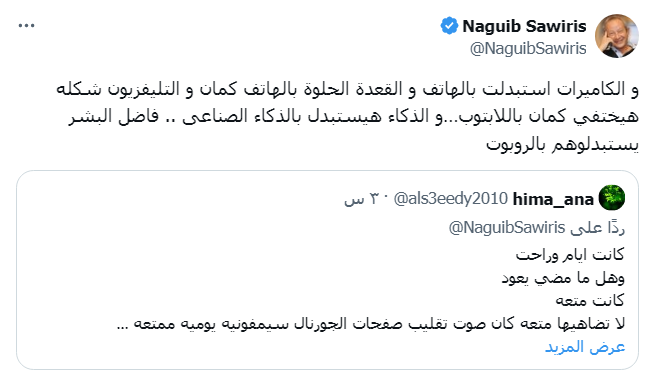Click the quoted line about الجورنال سيمفونيه
The height and width of the screenshot is (384, 653).
(371, 323)
